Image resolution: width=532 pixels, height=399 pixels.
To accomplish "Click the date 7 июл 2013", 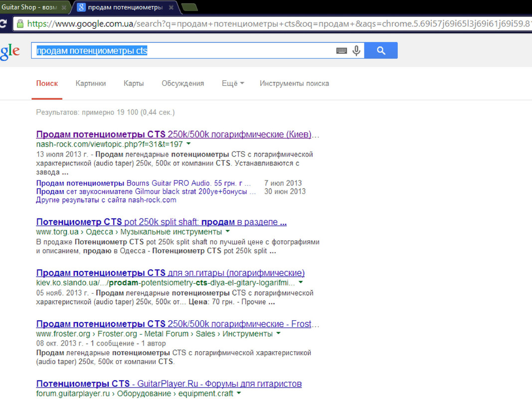I will click(x=283, y=183).
